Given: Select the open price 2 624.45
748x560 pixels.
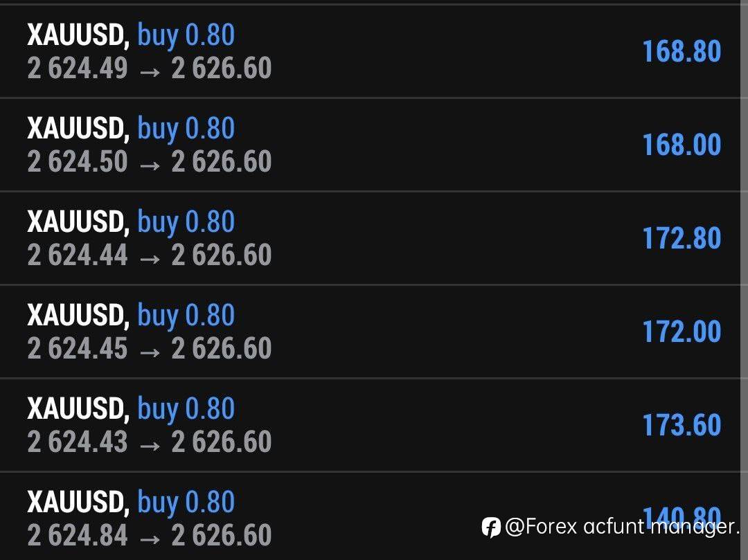Looking at the screenshot, I should (78, 349).
